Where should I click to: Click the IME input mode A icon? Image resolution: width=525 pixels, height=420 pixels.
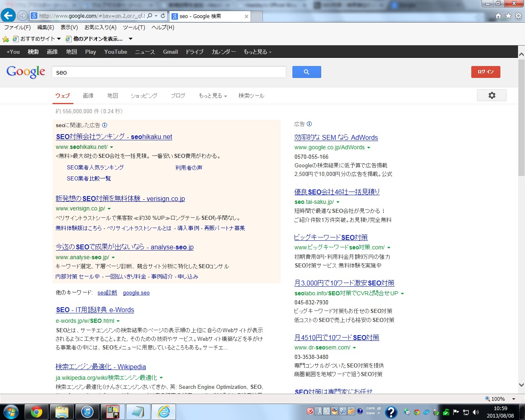click(x=320, y=411)
